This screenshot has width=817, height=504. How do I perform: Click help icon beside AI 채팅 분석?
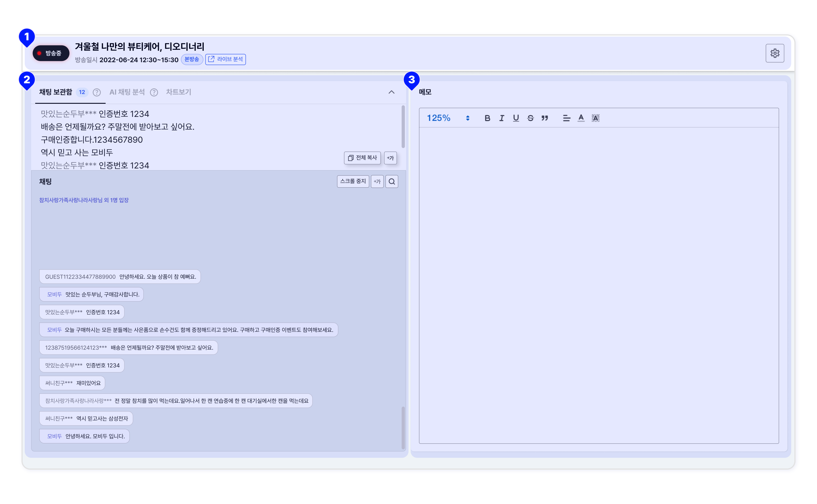point(154,92)
